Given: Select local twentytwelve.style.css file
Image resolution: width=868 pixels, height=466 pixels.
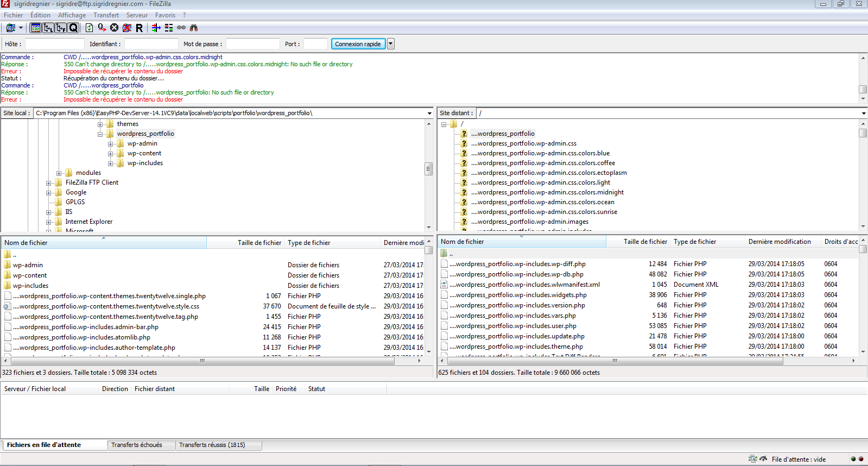Looking at the screenshot, I should (x=106, y=306).
